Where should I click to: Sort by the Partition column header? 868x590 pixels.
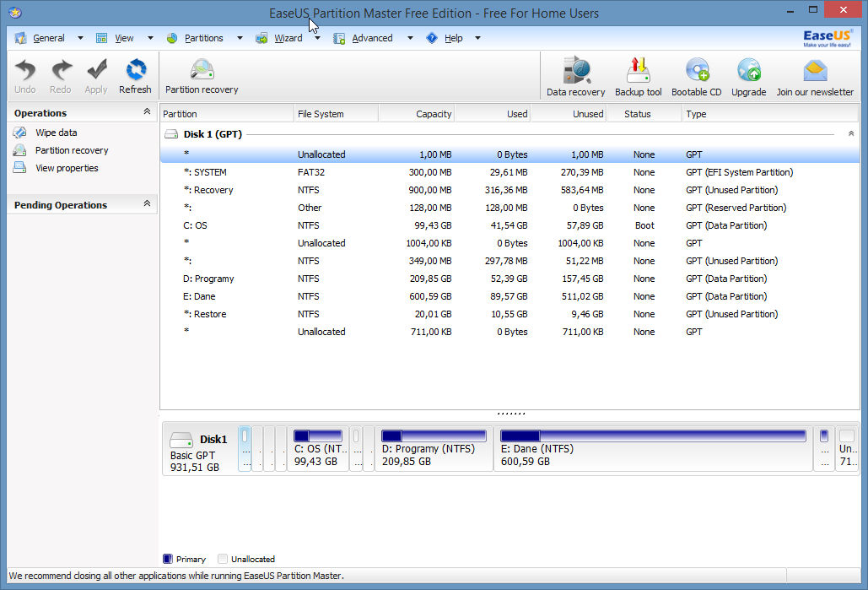click(x=226, y=114)
